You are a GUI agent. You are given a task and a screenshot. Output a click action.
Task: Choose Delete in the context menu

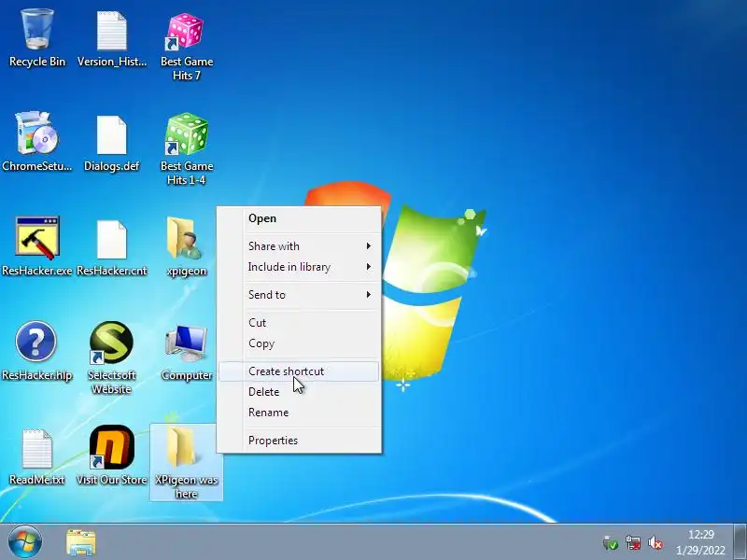pos(299,392)
